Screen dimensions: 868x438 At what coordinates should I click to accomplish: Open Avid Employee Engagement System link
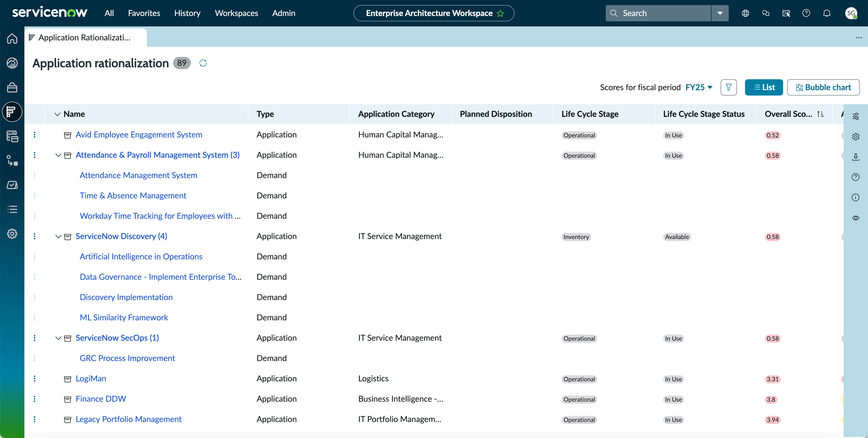[139, 134]
